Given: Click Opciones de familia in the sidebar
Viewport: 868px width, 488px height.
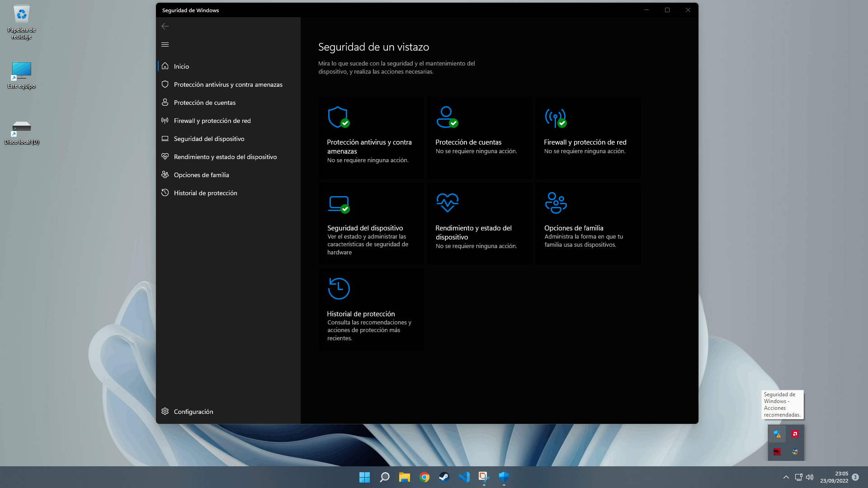Looking at the screenshot, I should click(201, 175).
